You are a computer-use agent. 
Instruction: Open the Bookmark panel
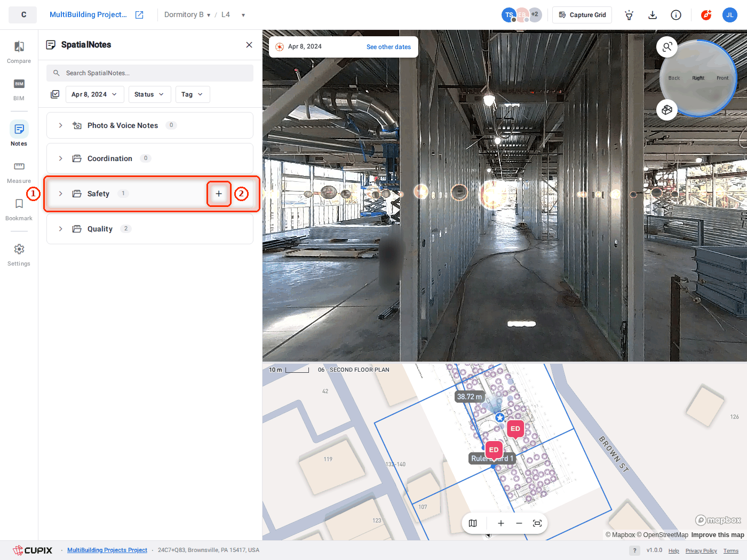[19, 210]
